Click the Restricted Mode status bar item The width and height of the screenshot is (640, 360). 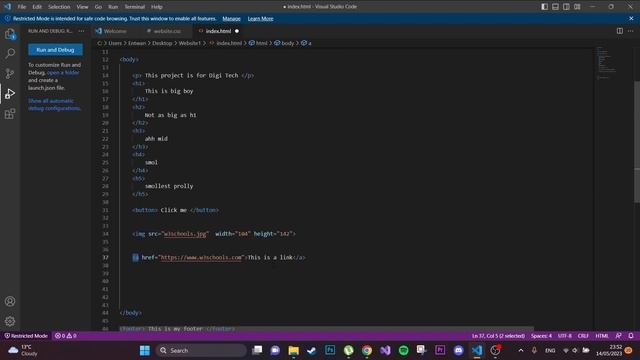(x=26, y=336)
